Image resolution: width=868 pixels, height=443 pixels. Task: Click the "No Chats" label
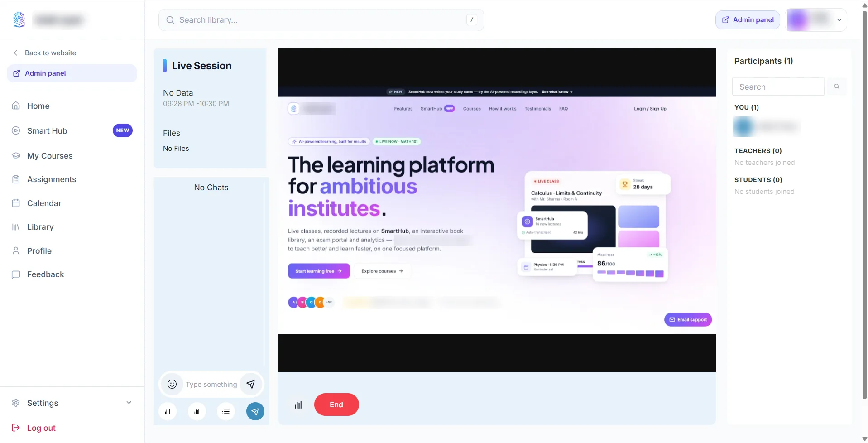211,188
